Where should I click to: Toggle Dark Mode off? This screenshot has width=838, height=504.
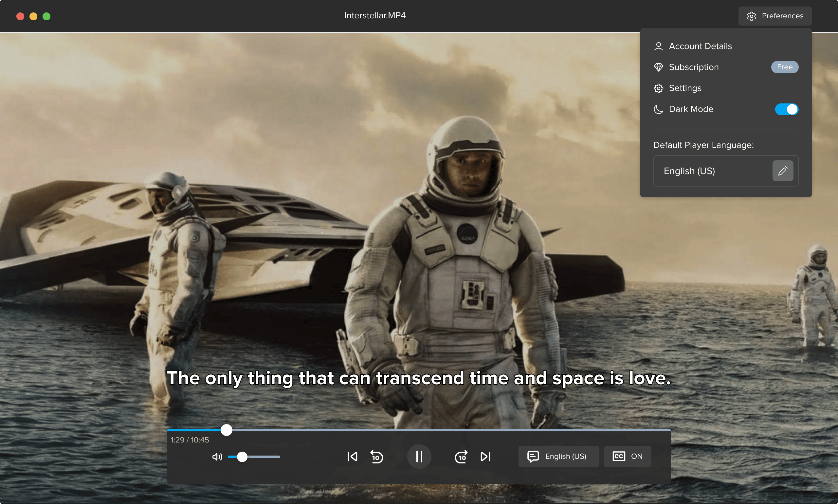point(786,109)
